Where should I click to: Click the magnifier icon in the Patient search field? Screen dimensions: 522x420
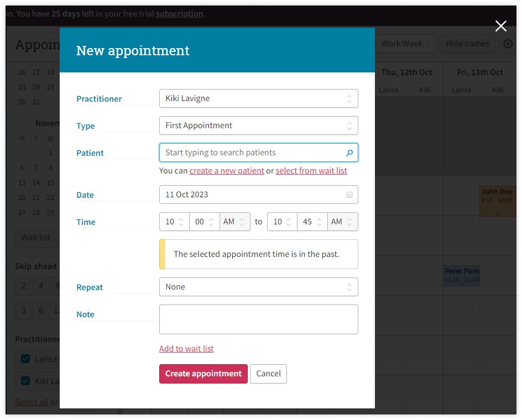350,153
